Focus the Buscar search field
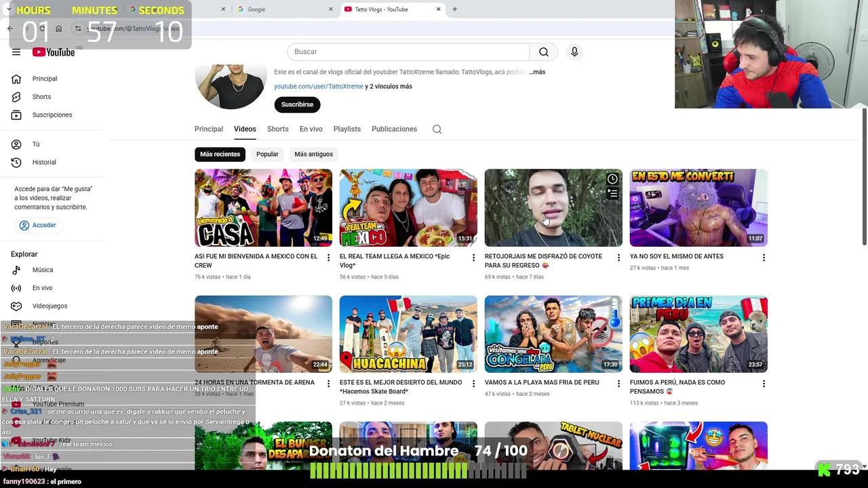 click(408, 52)
